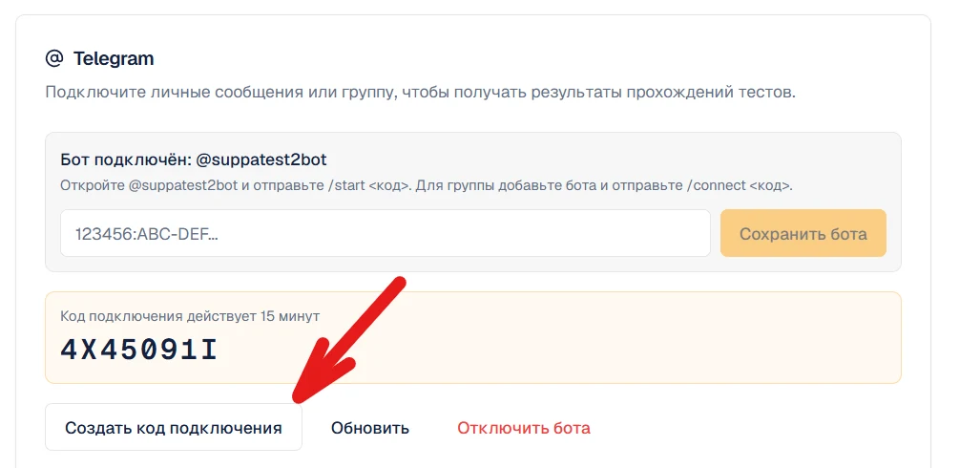Click the bot token input field

coord(385,233)
